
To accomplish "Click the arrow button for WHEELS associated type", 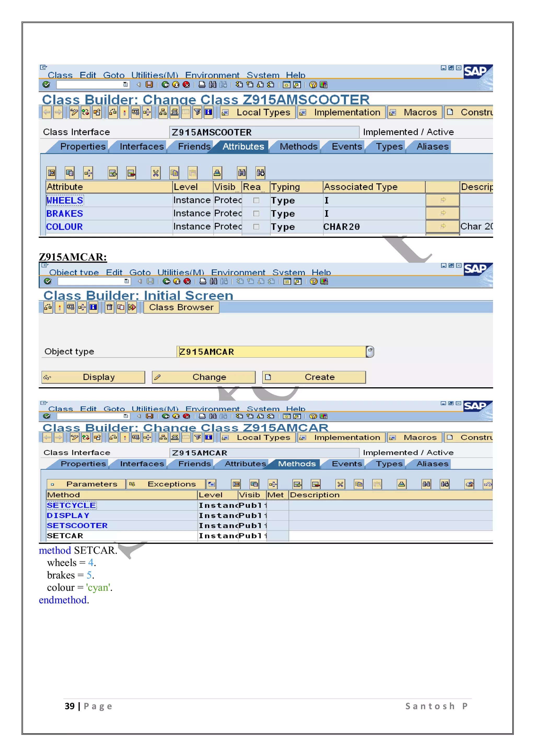I will 443,200.
